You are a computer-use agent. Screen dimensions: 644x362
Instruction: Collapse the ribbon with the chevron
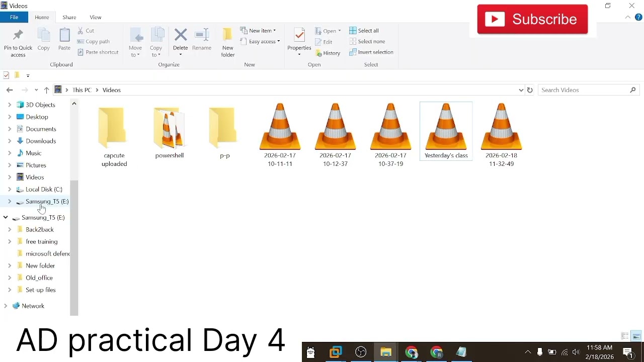[x=628, y=18]
